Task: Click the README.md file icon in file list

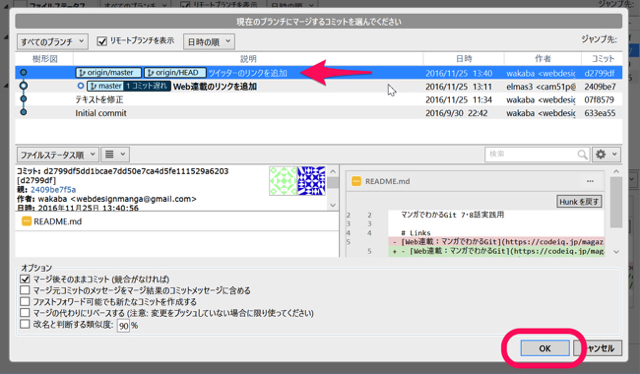Action: (x=27, y=221)
